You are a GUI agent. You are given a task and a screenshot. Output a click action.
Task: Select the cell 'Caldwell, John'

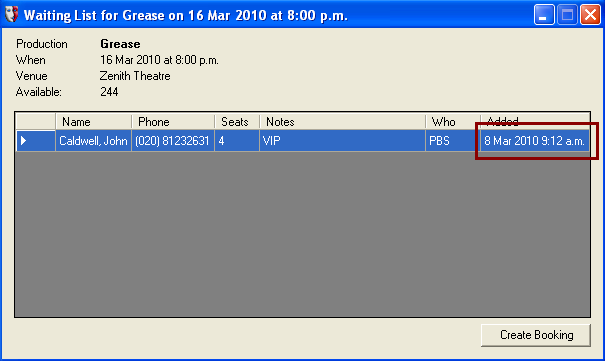pos(94,141)
